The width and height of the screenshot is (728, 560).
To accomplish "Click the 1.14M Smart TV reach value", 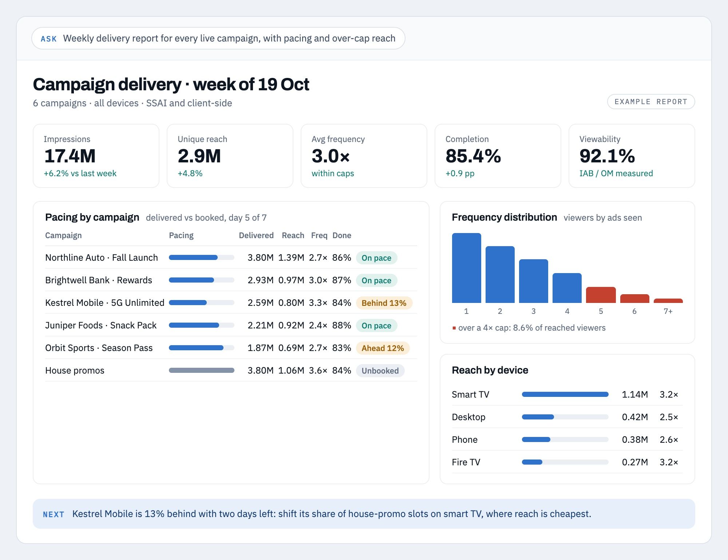I will (635, 394).
